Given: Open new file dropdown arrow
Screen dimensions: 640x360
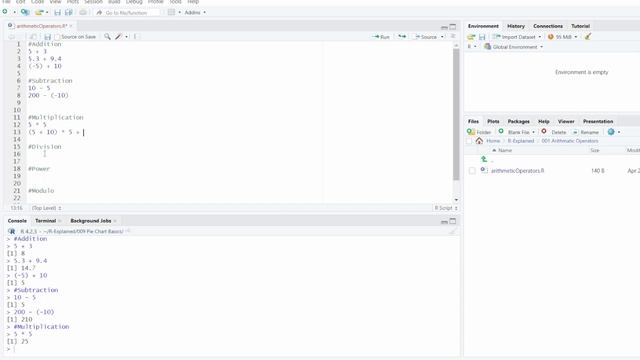Looking at the screenshot, I should tap(14, 12).
